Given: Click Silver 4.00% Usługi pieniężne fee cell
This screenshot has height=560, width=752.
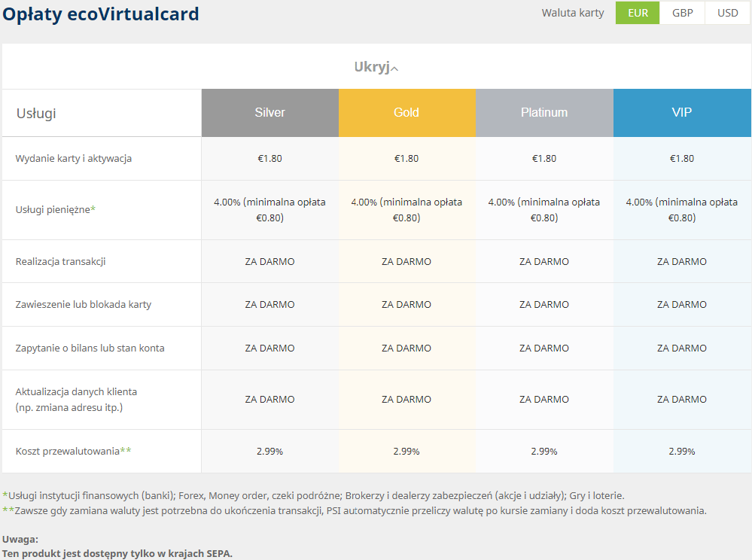Looking at the screenshot, I should point(270,210).
